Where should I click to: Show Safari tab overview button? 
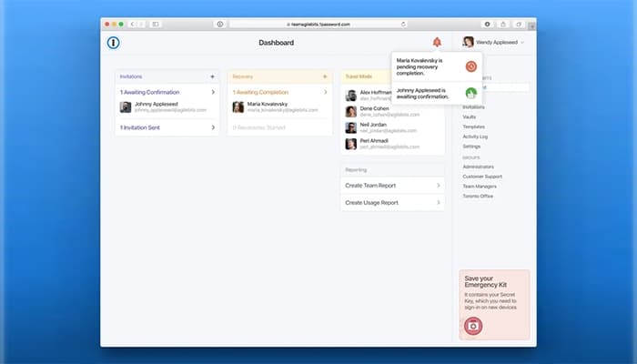click(519, 25)
